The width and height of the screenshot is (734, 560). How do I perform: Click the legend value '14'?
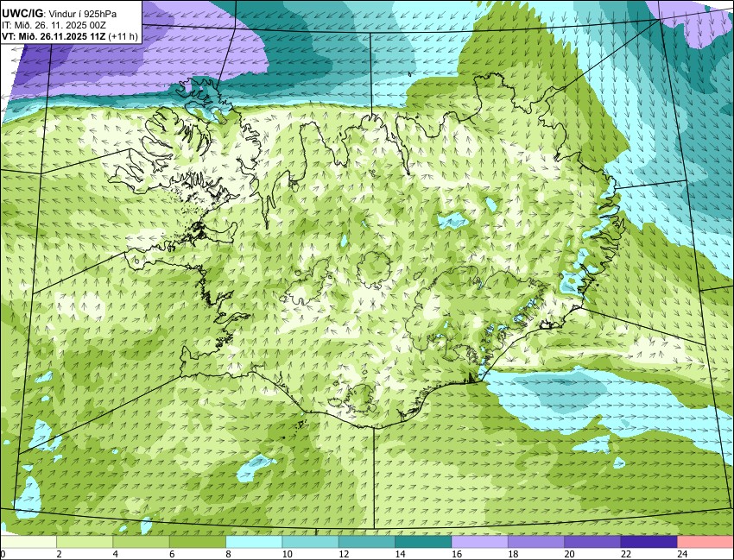click(x=400, y=554)
